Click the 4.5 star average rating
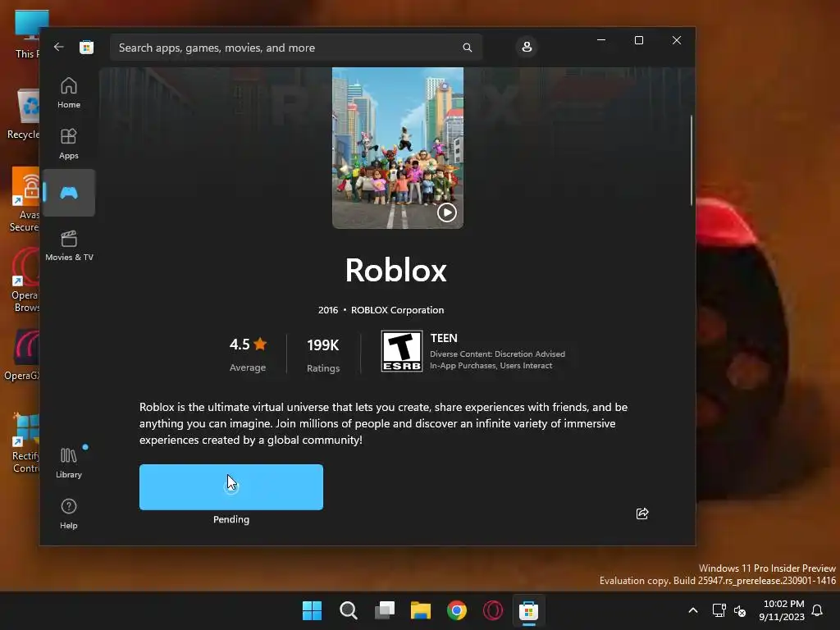 coord(248,354)
